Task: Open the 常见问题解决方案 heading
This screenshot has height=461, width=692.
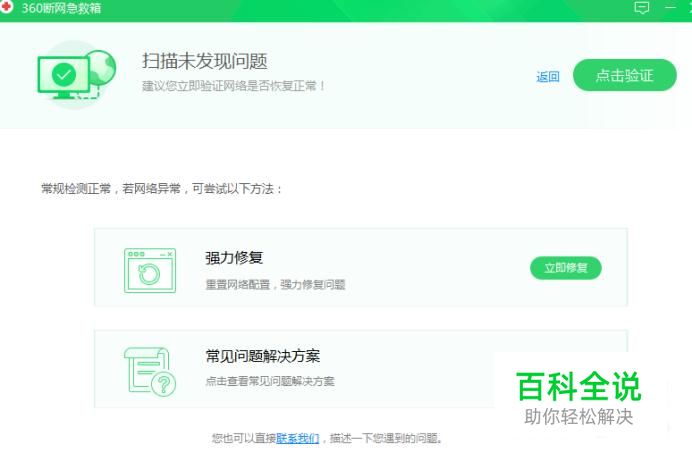Action: pos(263,356)
